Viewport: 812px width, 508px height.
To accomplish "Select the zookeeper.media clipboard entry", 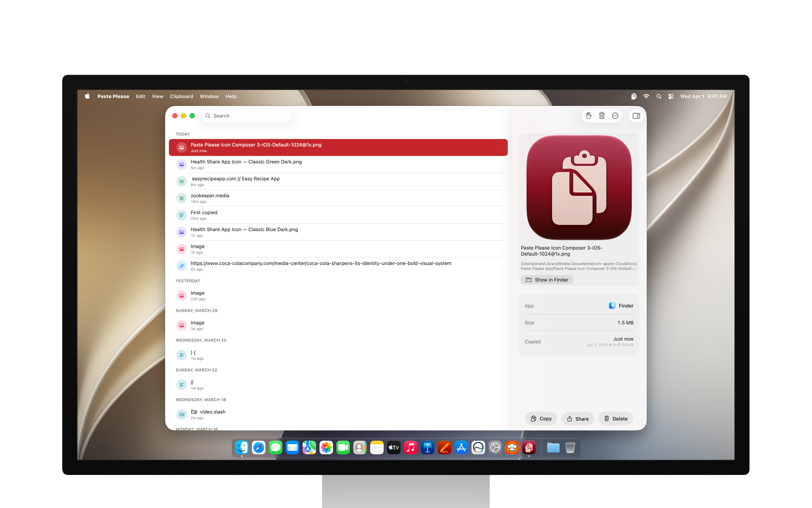I will pyautogui.click(x=338, y=198).
